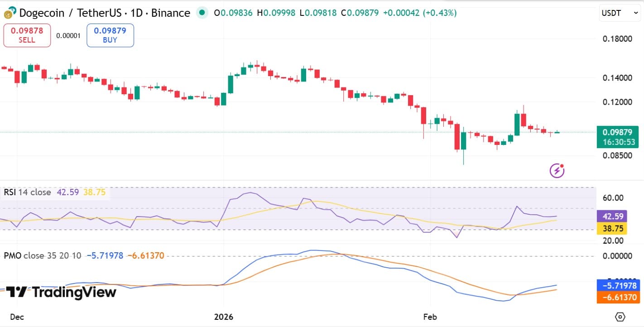Click the BUY button showing 0.09879
Viewport: 644px width, 327px height.
110,35
